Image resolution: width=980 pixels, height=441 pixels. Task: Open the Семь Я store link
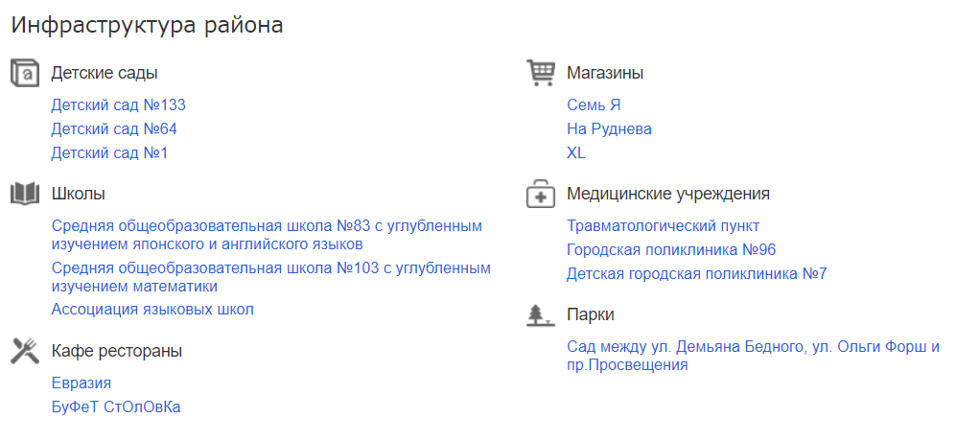coord(595,105)
